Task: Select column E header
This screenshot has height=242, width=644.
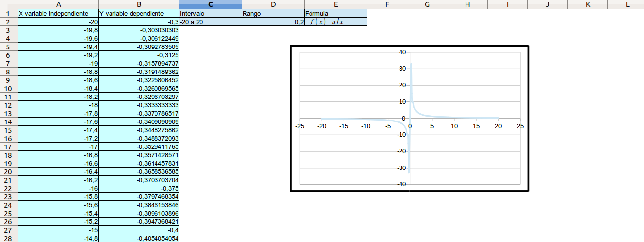Action: pyautogui.click(x=335, y=4)
